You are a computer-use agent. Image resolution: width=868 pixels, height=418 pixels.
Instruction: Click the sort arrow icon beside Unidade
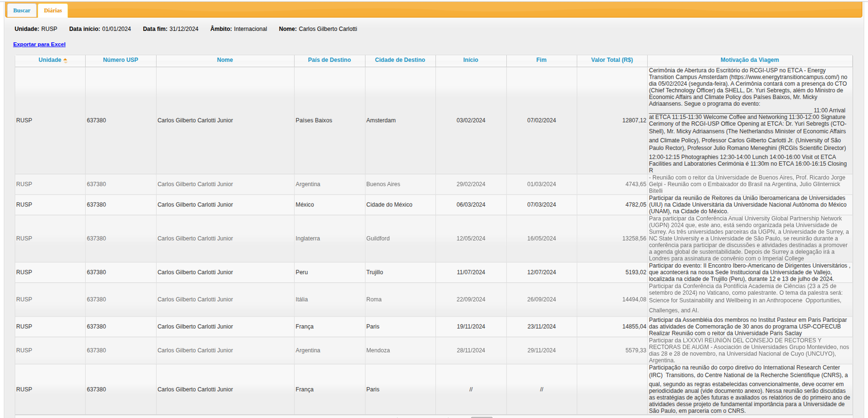[x=65, y=60]
